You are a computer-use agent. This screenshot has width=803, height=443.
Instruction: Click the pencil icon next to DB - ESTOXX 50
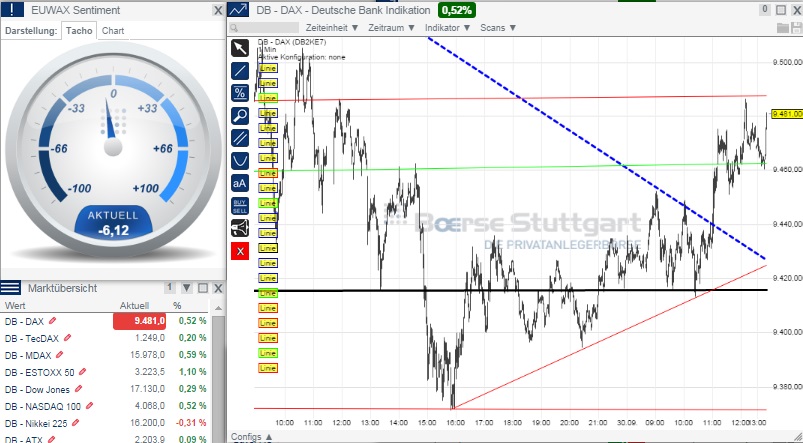coord(82,372)
